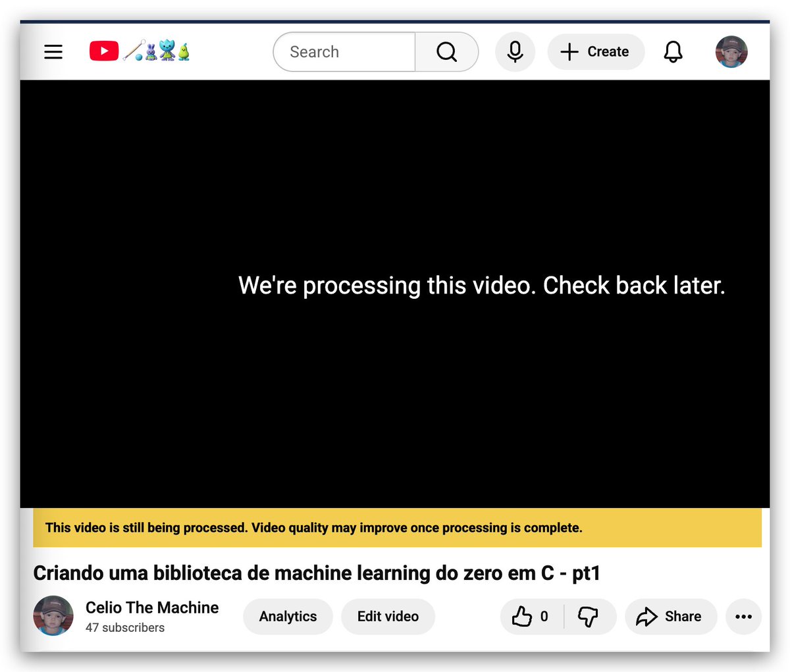Open the Create menu button

coord(596,52)
